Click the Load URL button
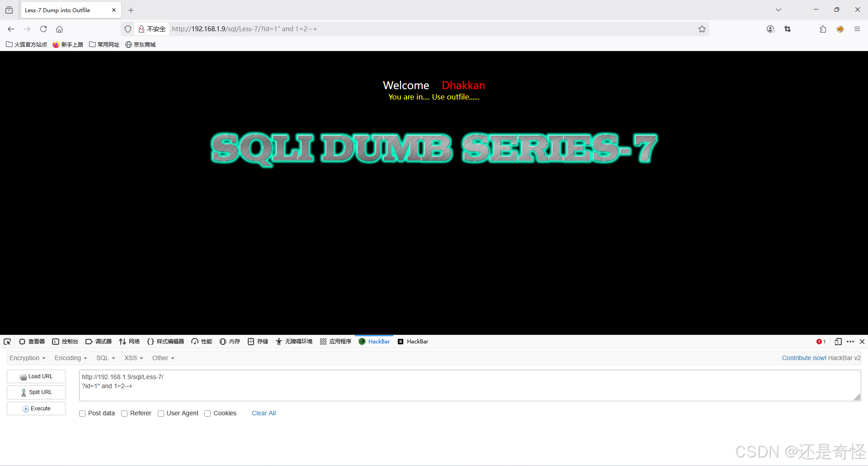The height and width of the screenshot is (466, 868). point(36,376)
